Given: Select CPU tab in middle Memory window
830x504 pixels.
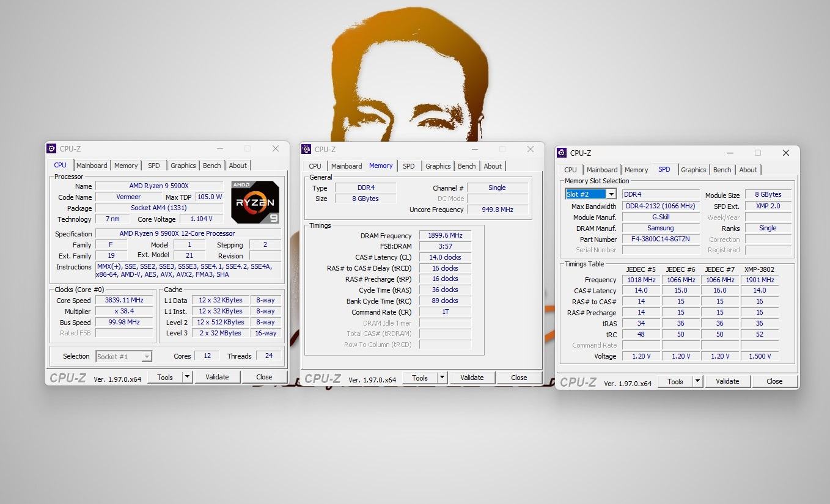Looking at the screenshot, I should pos(315,166).
